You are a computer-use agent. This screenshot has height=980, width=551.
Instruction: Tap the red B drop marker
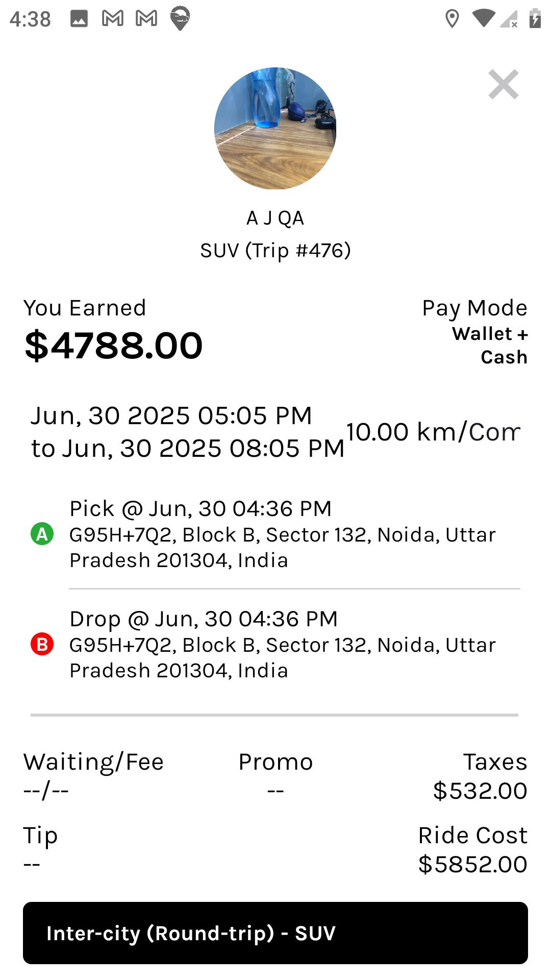[x=42, y=644]
